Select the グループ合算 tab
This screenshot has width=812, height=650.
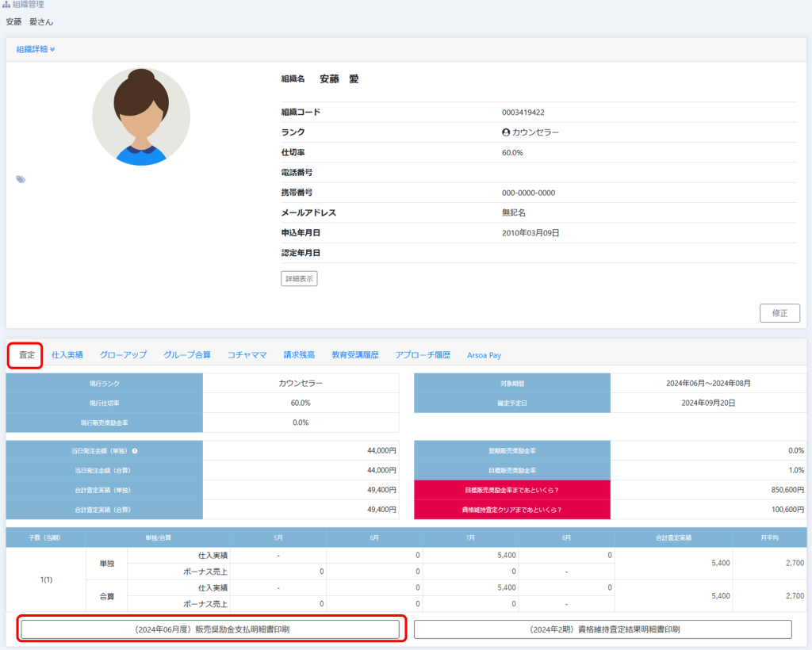point(187,355)
